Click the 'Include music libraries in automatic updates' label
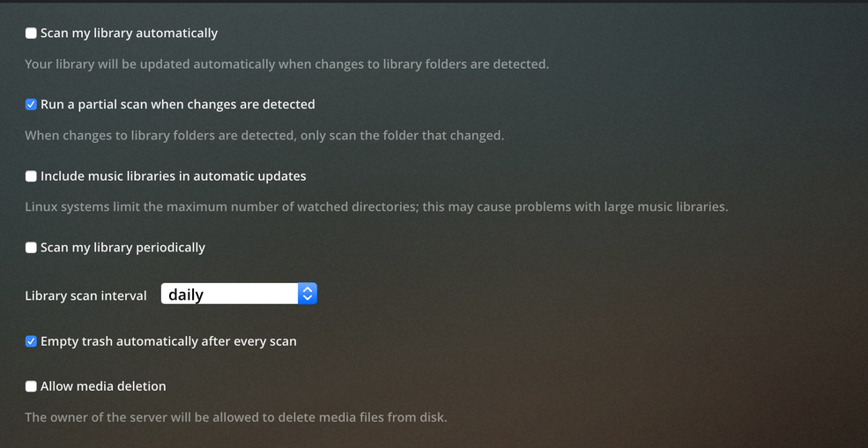 (x=173, y=176)
